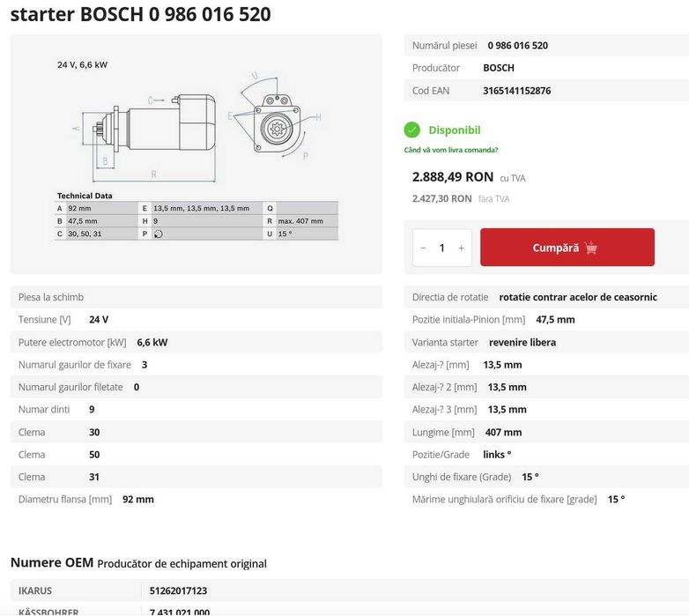Open the 'Când vă vom livra comanda?' link
The height and width of the screenshot is (616, 689).
451,150
